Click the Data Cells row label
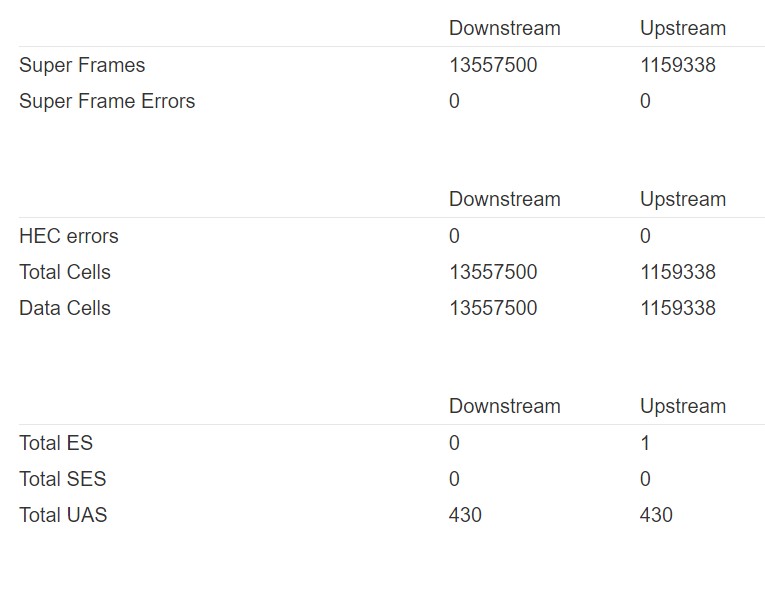765x594 pixels. pyautogui.click(x=65, y=308)
